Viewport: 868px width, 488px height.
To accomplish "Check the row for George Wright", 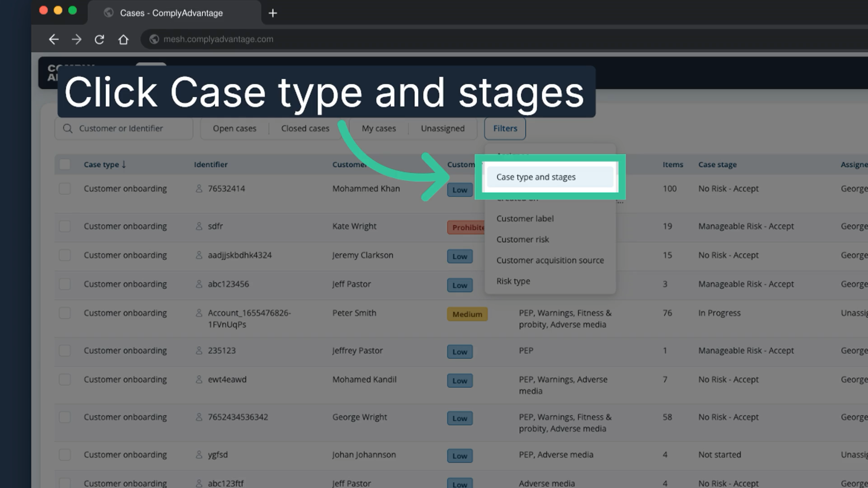I will (65, 417).
